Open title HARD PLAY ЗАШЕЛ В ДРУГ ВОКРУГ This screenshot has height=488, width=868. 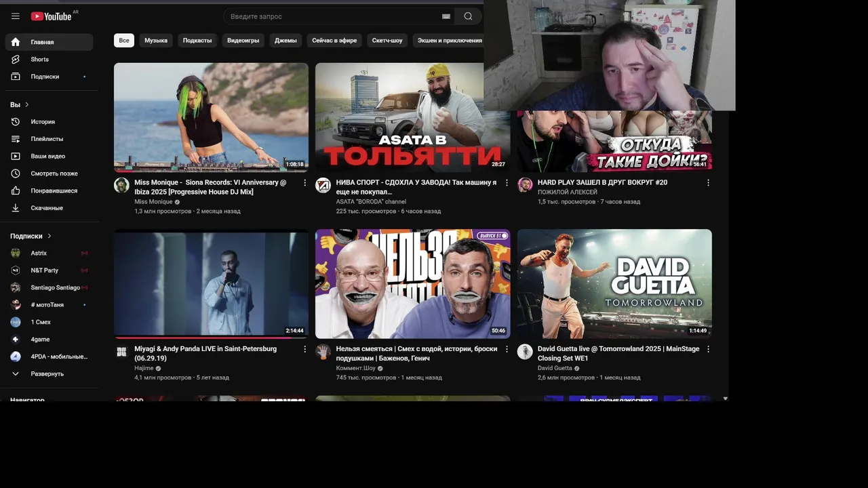tap(602, 182)
